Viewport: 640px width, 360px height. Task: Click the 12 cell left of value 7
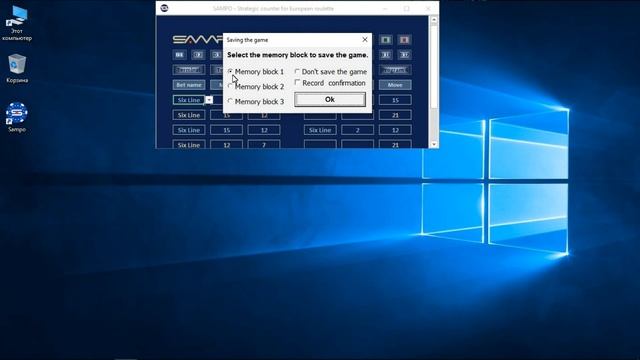227,145
